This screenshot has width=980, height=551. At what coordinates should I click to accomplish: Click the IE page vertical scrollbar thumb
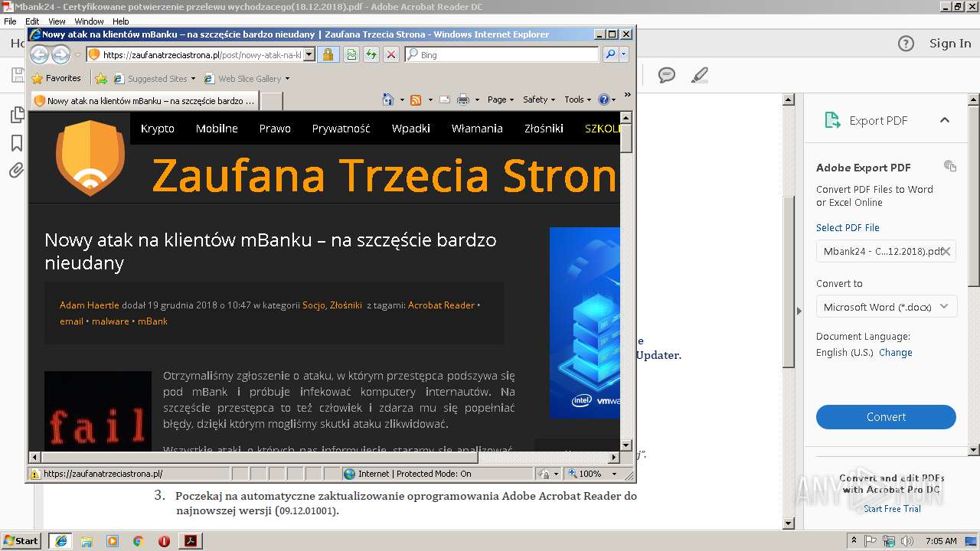[626, 139]
